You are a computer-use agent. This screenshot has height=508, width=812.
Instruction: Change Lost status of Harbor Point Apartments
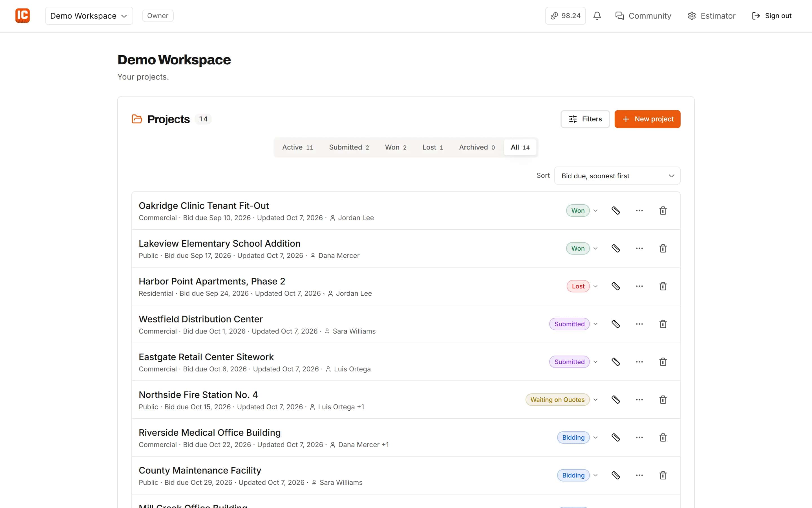pyautogui.click(x=582, y=286)
